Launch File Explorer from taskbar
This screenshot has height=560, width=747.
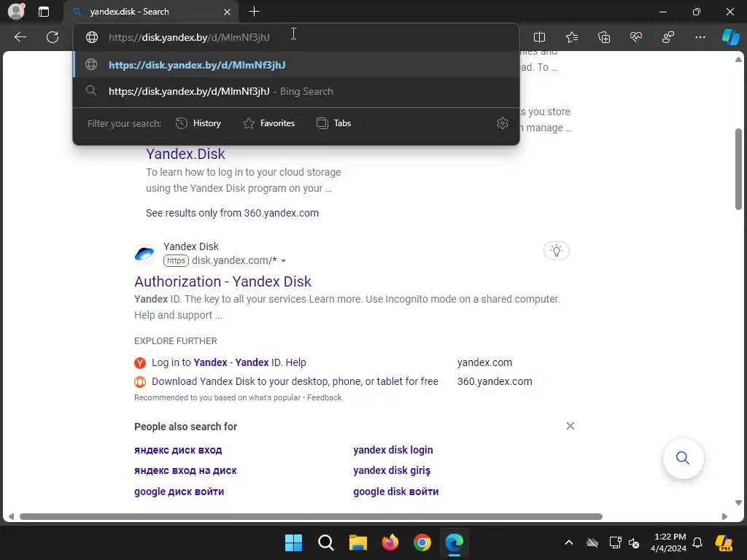pos(357,542)
